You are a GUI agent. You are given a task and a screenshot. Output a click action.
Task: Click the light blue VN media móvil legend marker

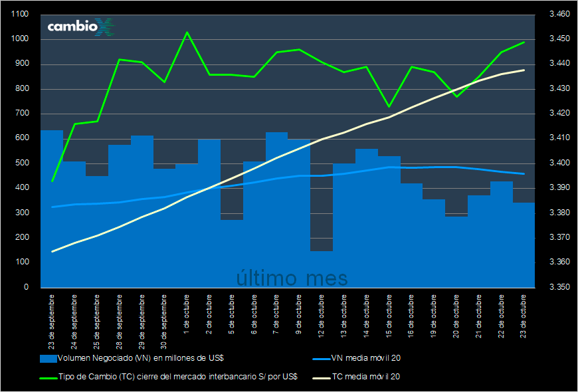tap(322, 358)
